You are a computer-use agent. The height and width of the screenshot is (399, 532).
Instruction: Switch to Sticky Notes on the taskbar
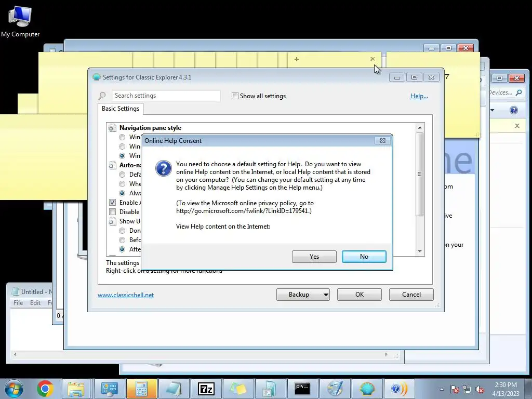[238, 389]
